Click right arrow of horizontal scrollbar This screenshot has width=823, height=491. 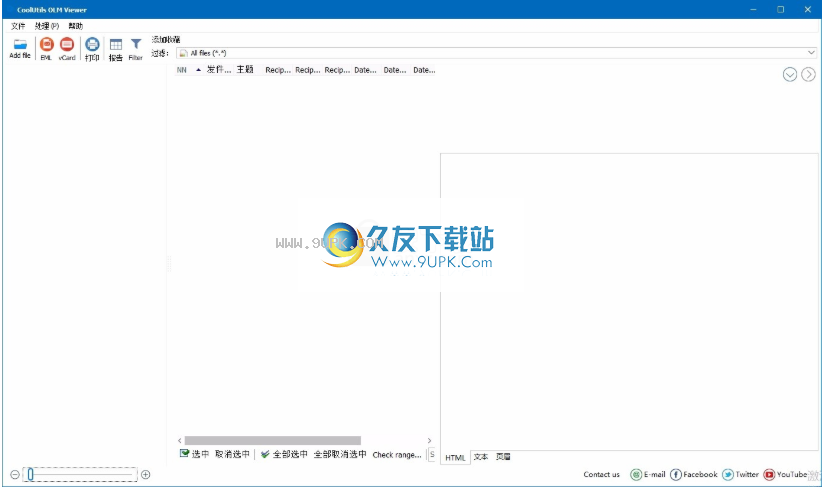tap(429, 441)
